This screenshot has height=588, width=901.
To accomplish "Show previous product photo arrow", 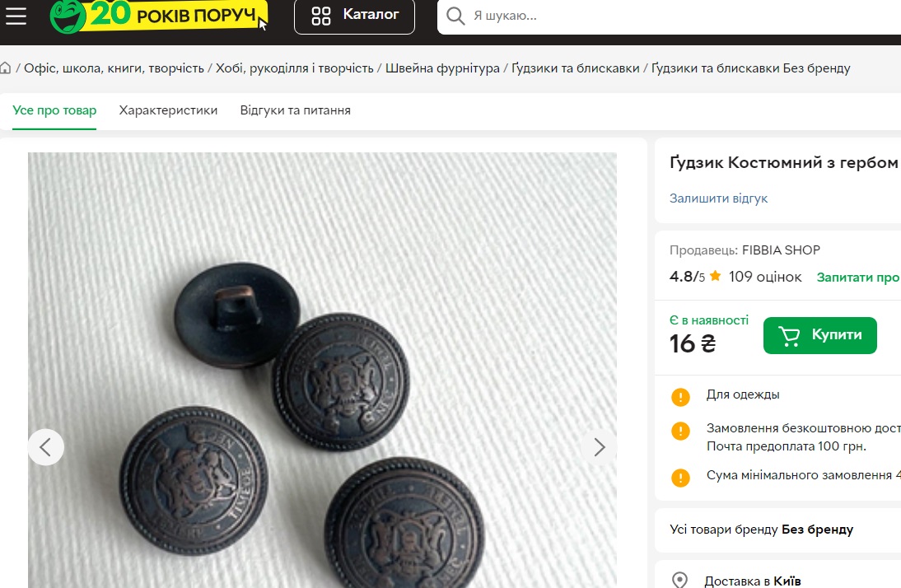I will 46,447.
